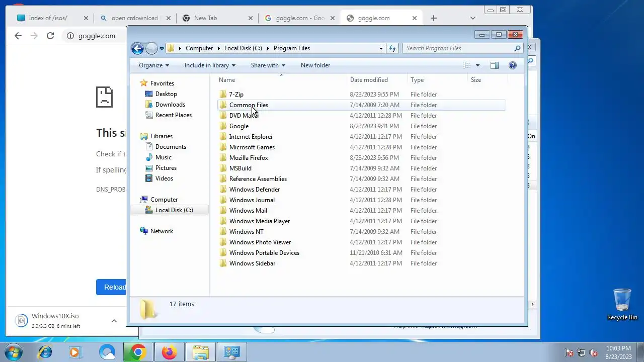Screen dimensions: 644x362
Task: Select the Microsoft Games folder icon
Action: pos(223,147)
